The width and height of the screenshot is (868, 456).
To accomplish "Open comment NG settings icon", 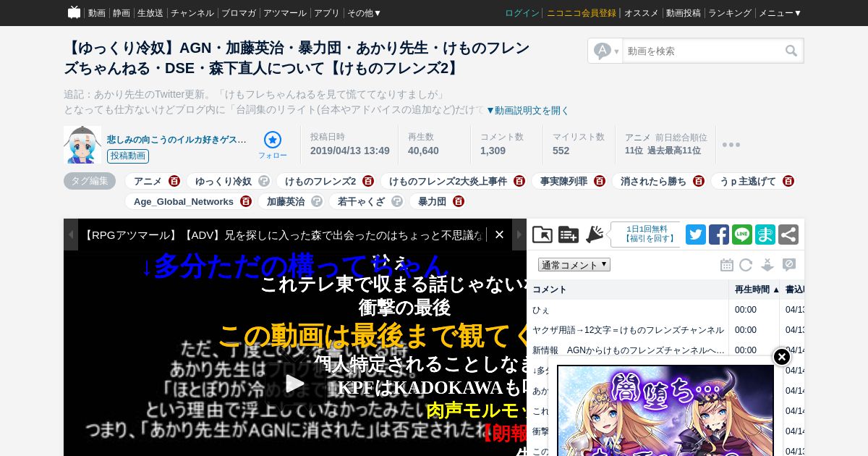I will pos(789,265).
